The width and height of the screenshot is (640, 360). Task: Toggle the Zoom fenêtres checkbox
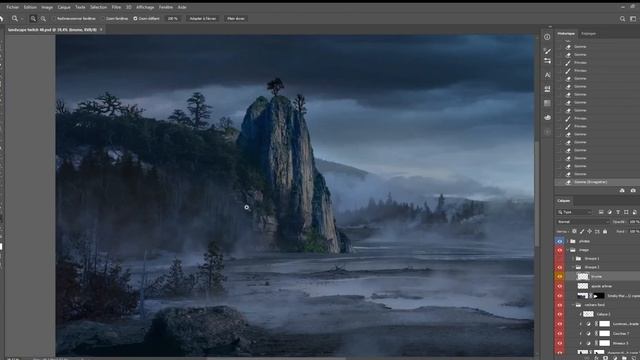[103, 18]
